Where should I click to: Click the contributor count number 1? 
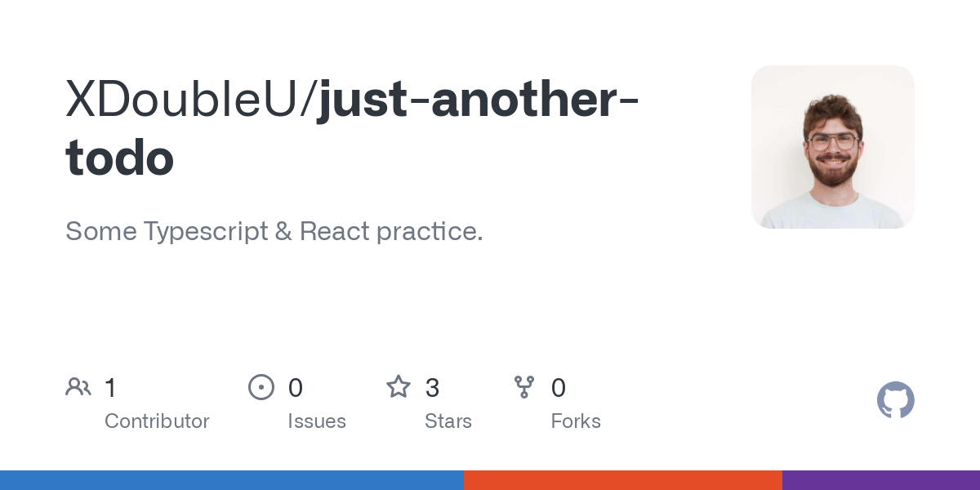click(x=110, y=388)
